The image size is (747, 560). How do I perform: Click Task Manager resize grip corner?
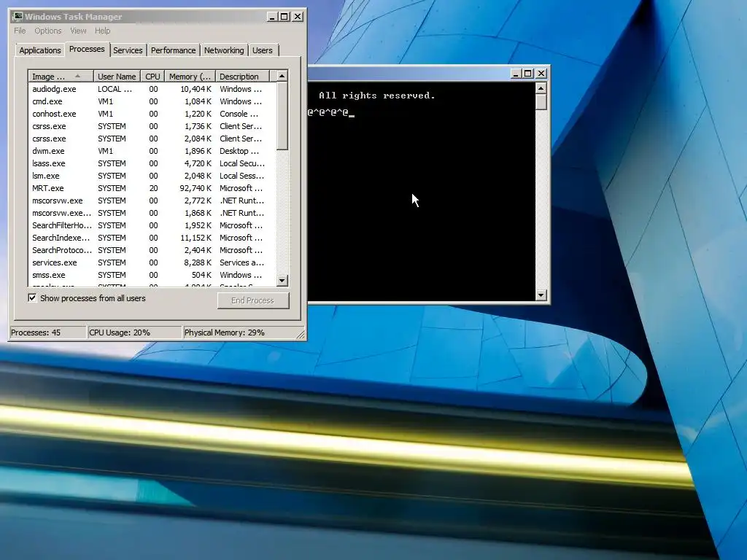301,335
